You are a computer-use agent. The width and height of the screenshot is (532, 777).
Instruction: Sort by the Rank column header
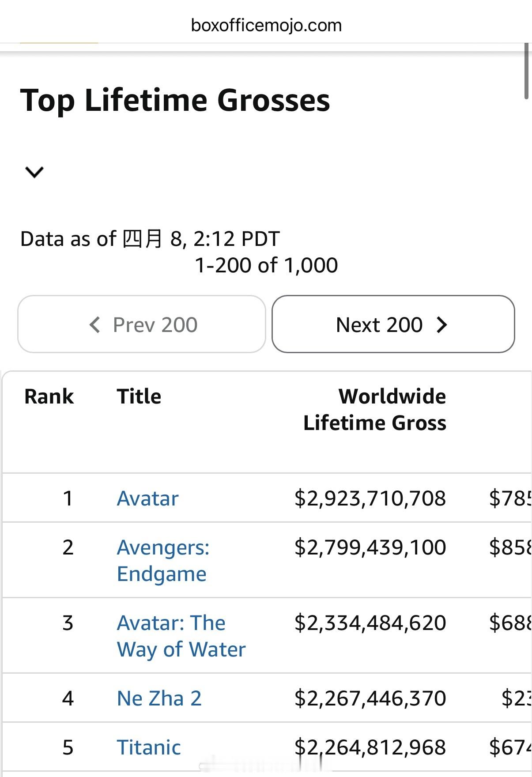(49, 396)
